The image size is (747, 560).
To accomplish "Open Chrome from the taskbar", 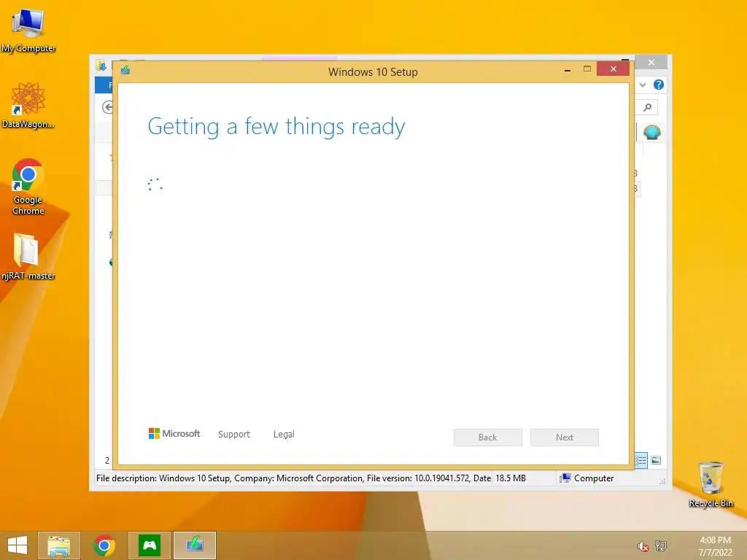I will click(104, 545).
